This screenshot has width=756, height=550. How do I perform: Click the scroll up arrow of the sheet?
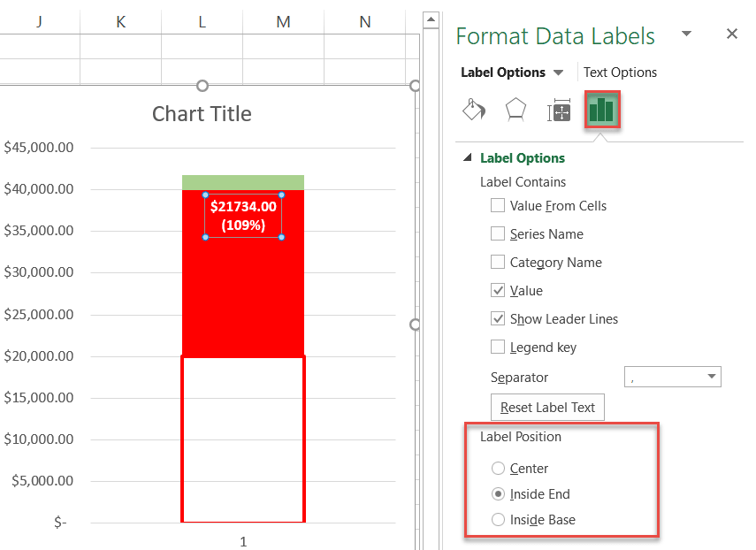[x=431, y=19]
